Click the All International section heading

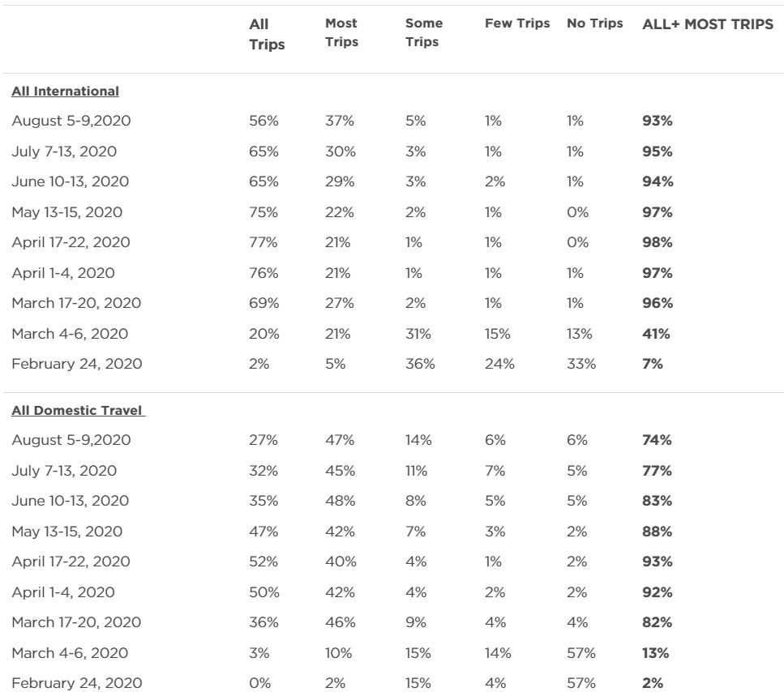click(x=65, y=91)
